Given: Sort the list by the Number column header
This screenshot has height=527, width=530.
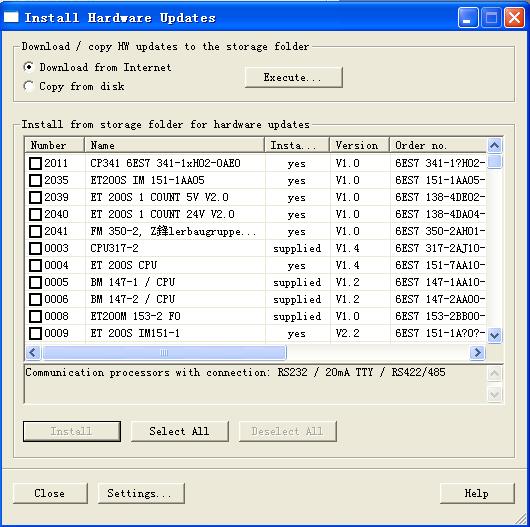Looking at the screenshot, I should pos(54,145).
